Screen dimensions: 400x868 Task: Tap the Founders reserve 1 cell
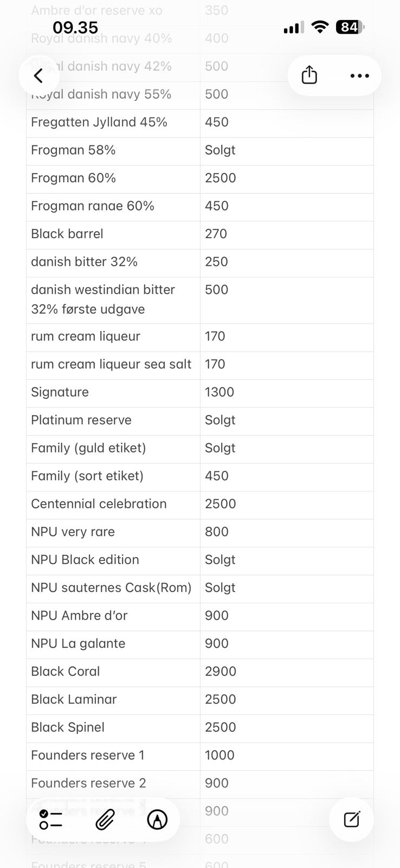[113, 755]
